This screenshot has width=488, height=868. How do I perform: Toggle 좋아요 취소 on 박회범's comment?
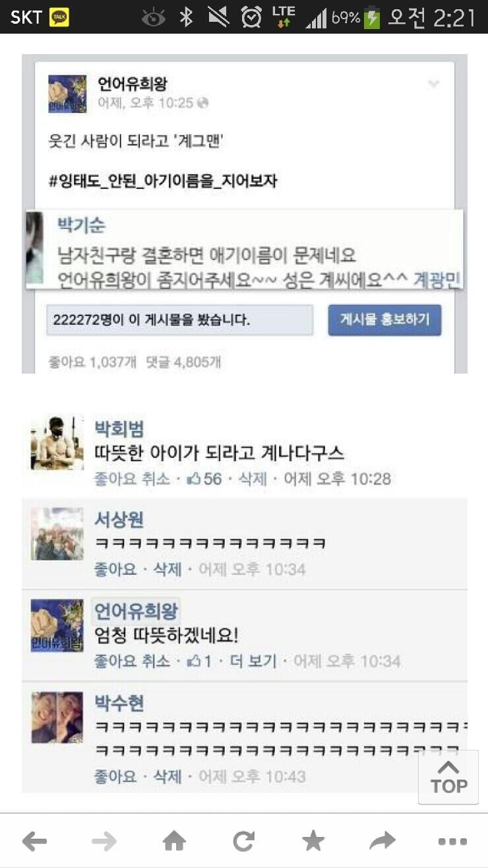pos(132,479)
